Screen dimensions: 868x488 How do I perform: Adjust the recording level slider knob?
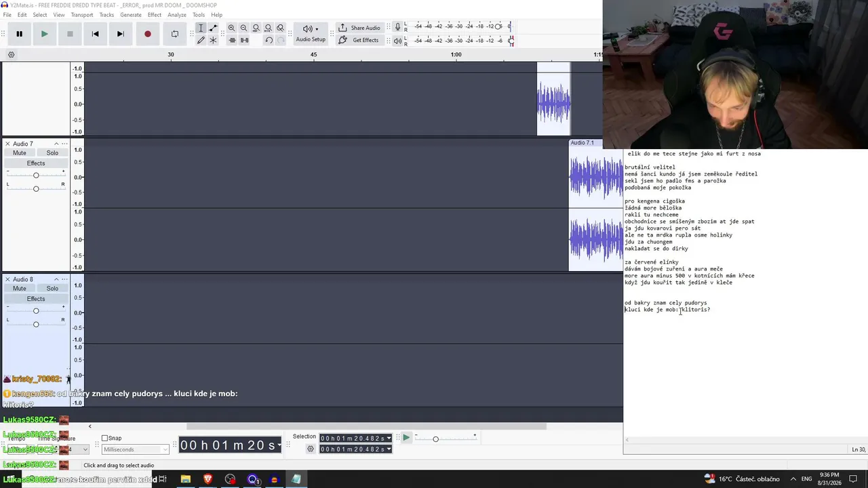(498, 26)
